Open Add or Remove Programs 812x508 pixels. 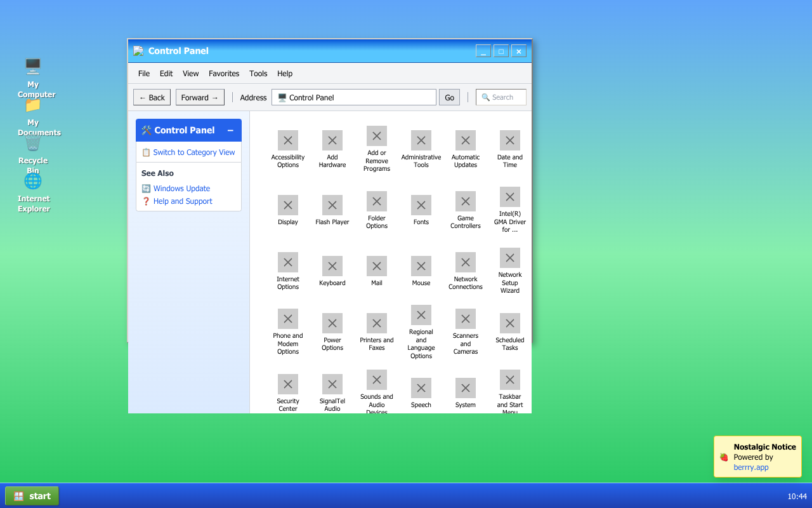click(x=376, y=135)
